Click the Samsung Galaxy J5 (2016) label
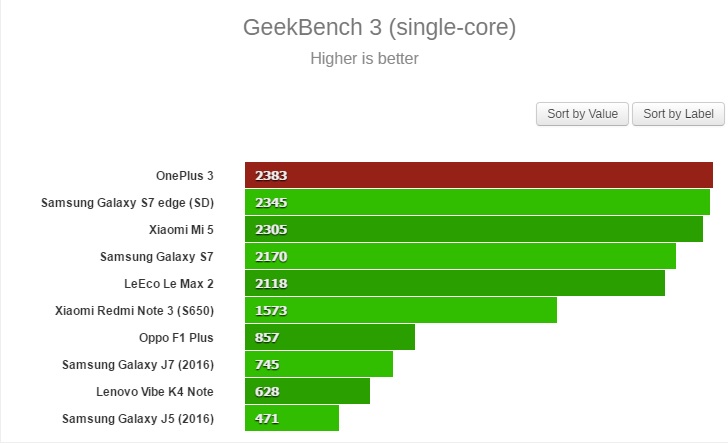This screenshot has width=728, height=443. click(138, 418)
